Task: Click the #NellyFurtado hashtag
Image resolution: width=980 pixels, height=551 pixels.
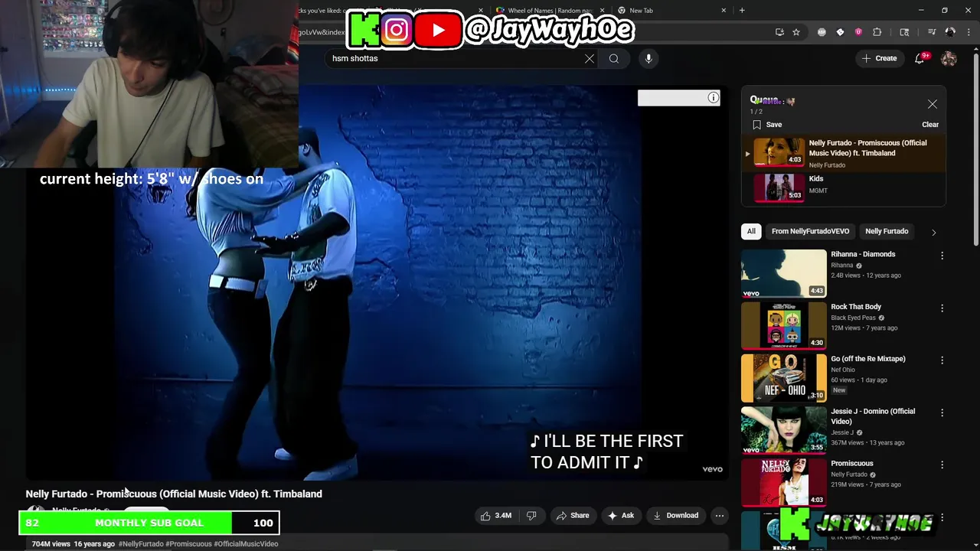Action: click(x=141, y=544)
